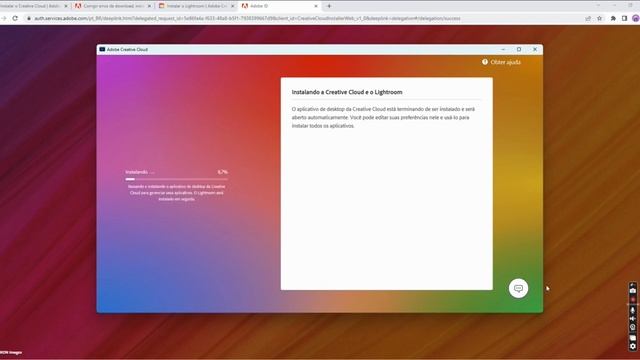Reload the current browser page
The image size is (640, 360).
click(x=15, y=18)
